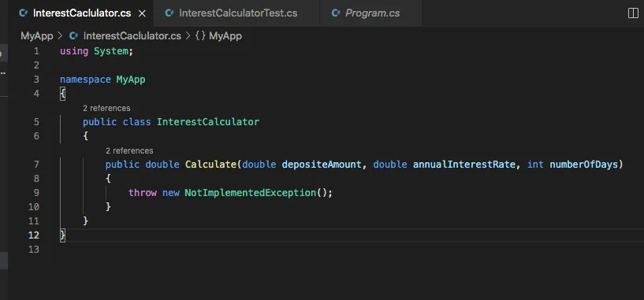Open InterestCaclulator.cs breadcrumb dropdown

click(132, 36)
